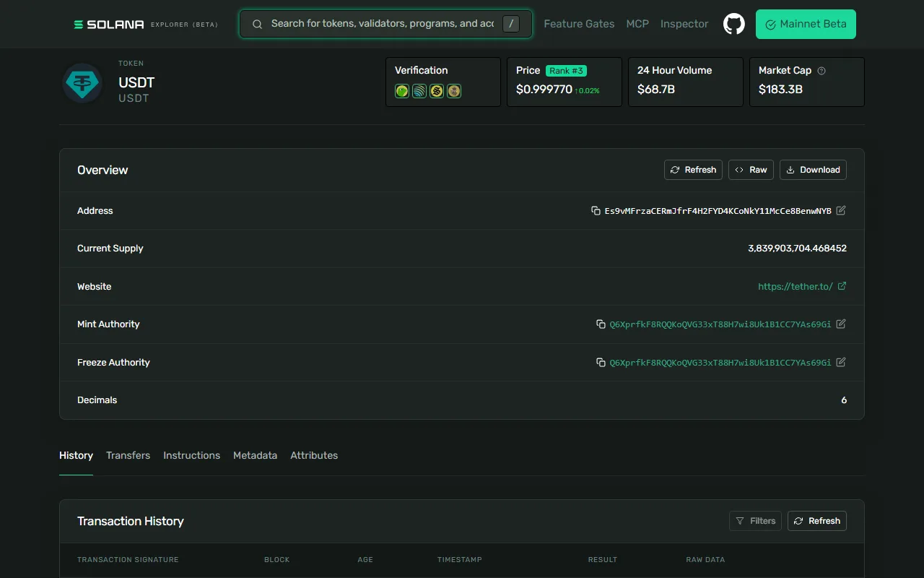This screenshot has height=578, width=924.
Task: Open Feature Gates page
Action: [579, 24]
